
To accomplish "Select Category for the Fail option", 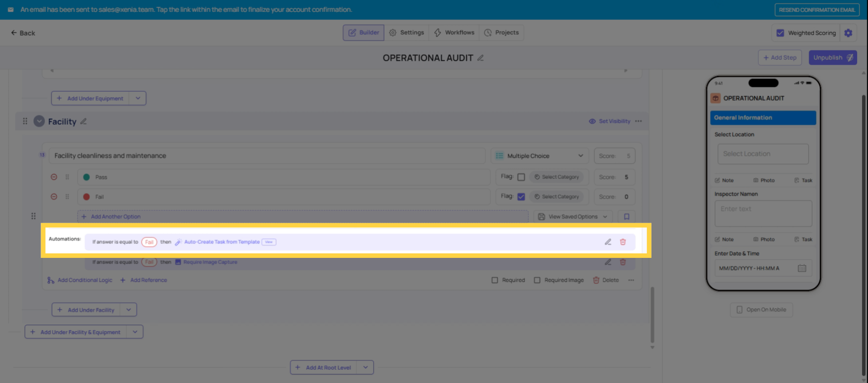I will [557, 197].
